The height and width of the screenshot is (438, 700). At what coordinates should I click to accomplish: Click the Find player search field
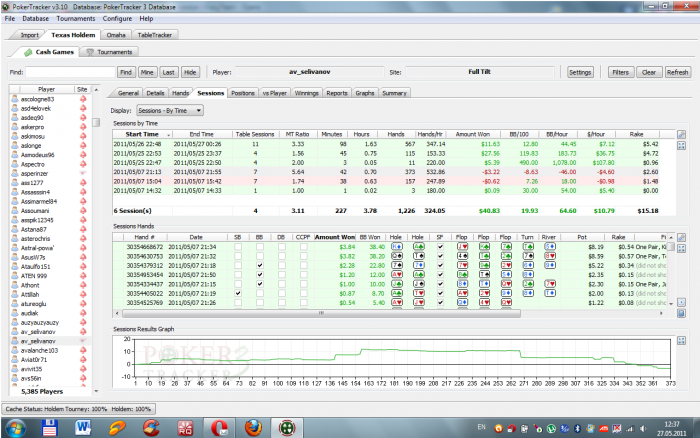[69, 73]
